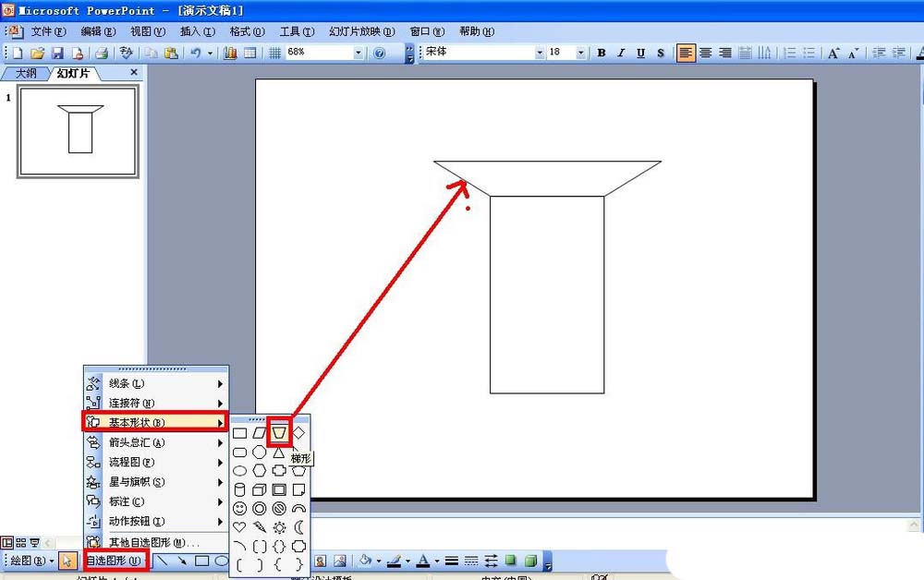Select the sun shape
The image size is (924, 580).
(x=279, y=527)
